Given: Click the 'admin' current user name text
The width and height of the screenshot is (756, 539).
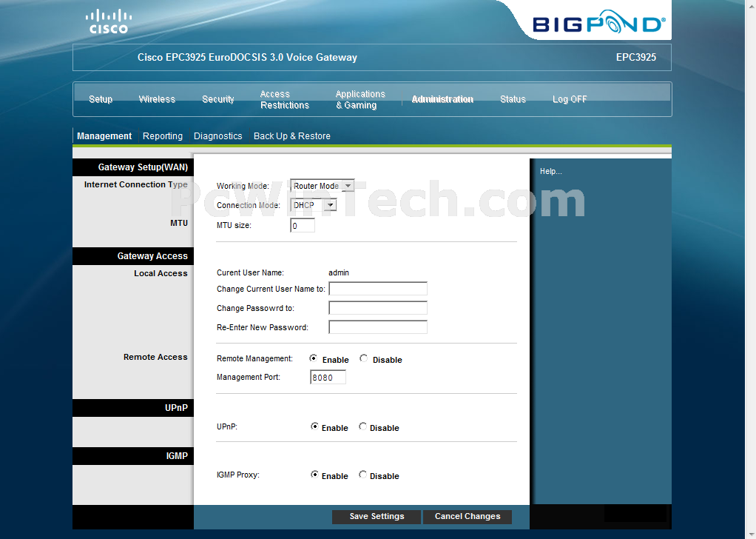Looking at the screenshot, I should [339, 272].
